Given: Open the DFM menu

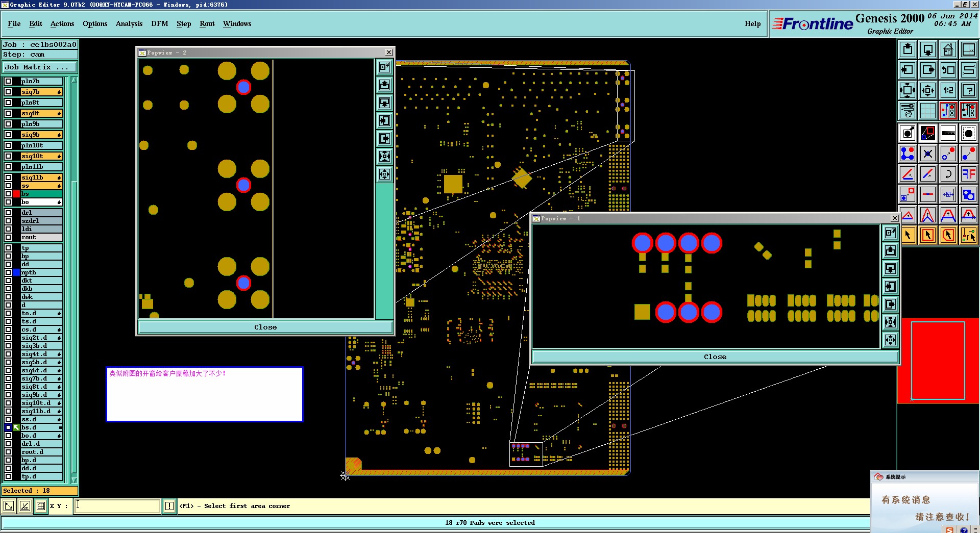Looking at the screenshot, I should click(160, 23).
